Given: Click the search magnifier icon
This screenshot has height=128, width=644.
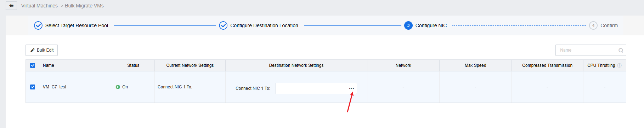Looking at the screenshot, I should [x=621, y=50].
